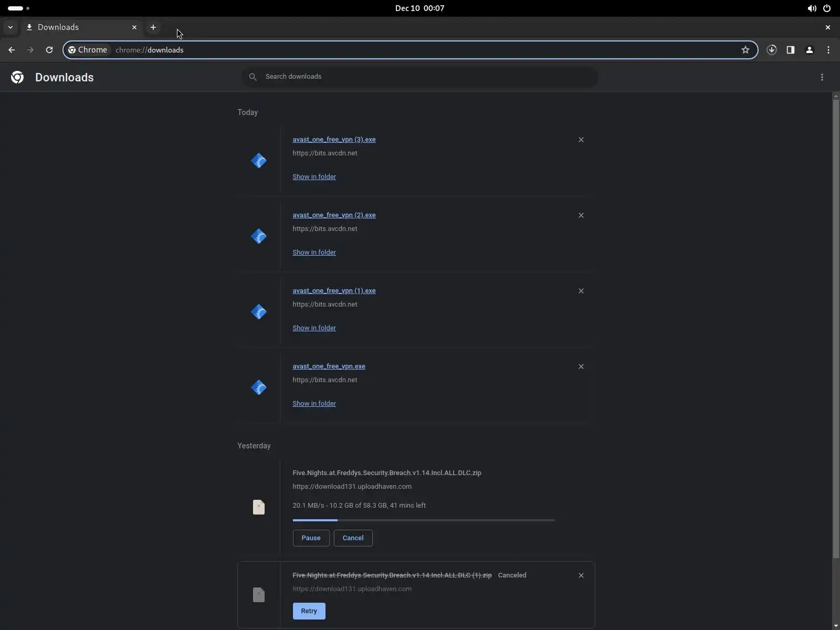Open avast_one_free_vpn (1).exe file link

(x=334, y=291)
